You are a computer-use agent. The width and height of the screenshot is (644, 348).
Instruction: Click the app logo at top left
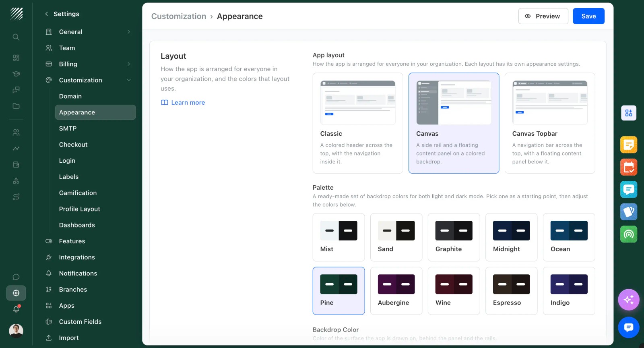[x=17, y=14]
